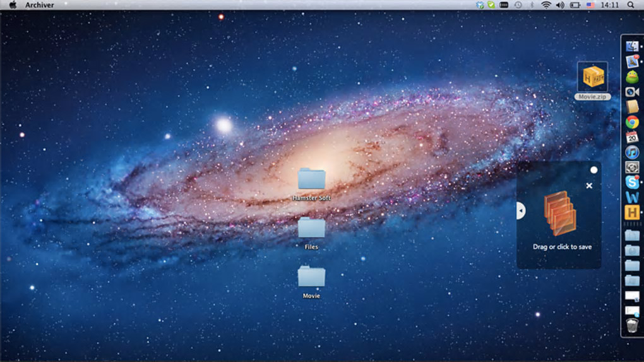Click the green checkmark status icon in the menu bar
The image size is (644, 362).
point(491,5)
